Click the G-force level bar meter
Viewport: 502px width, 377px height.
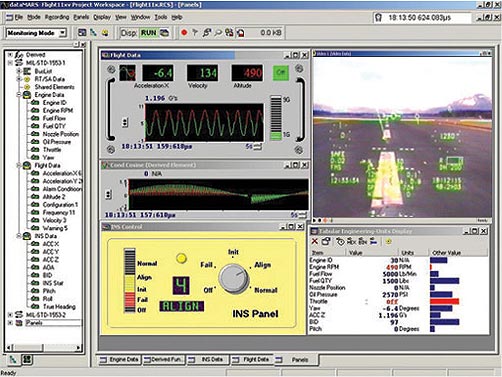coord(276,117)
